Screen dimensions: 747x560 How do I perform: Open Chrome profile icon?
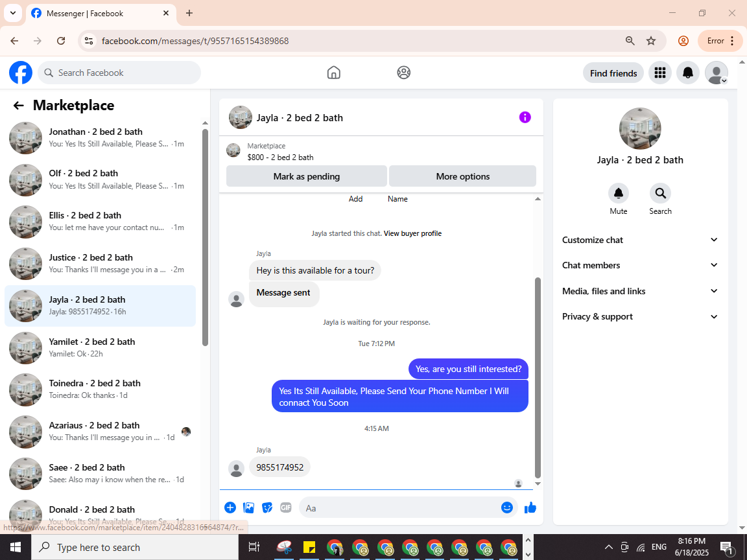(x=683, y=41)
